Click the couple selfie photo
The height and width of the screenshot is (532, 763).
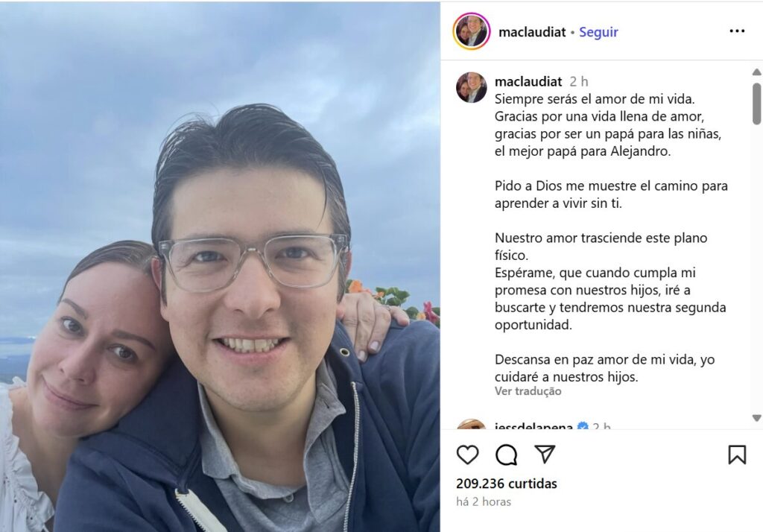(x=220, y=267)
